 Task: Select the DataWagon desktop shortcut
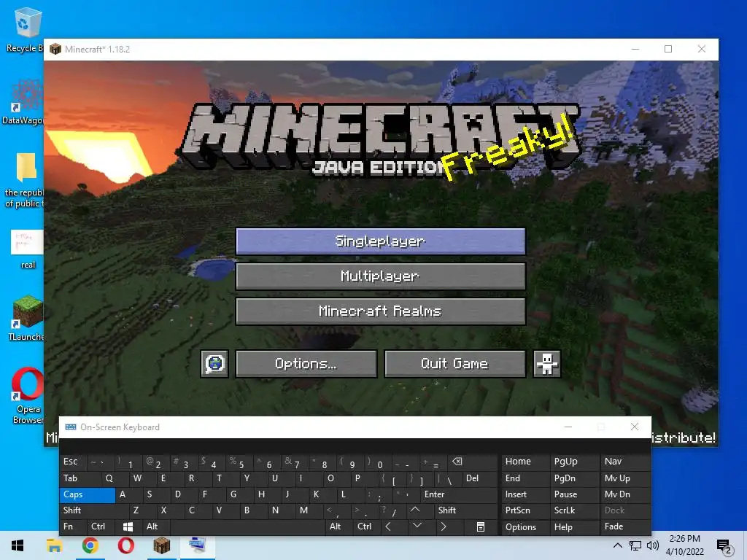pos(25,102)
